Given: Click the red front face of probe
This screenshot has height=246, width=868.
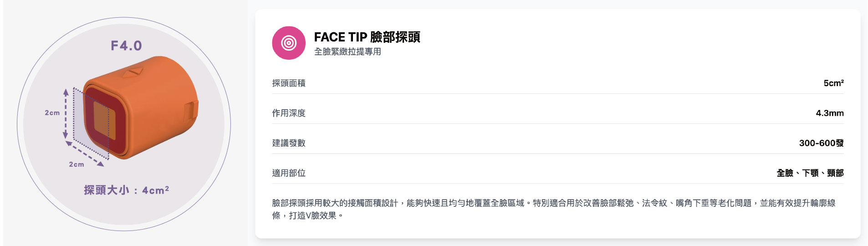Looking at the screenshot, I should (x=105, y=121).
